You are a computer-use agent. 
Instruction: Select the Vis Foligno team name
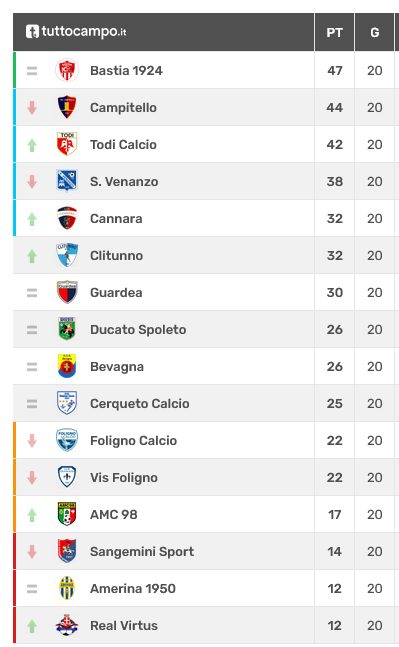pos(124,477)
